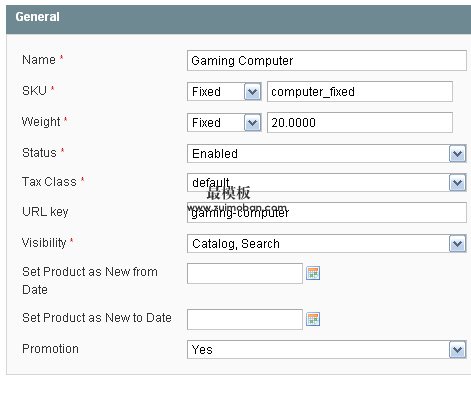Open the Weight Fixed type dropdown
Image resolution: width=471 pixels, height=399 pixels.
224,123
